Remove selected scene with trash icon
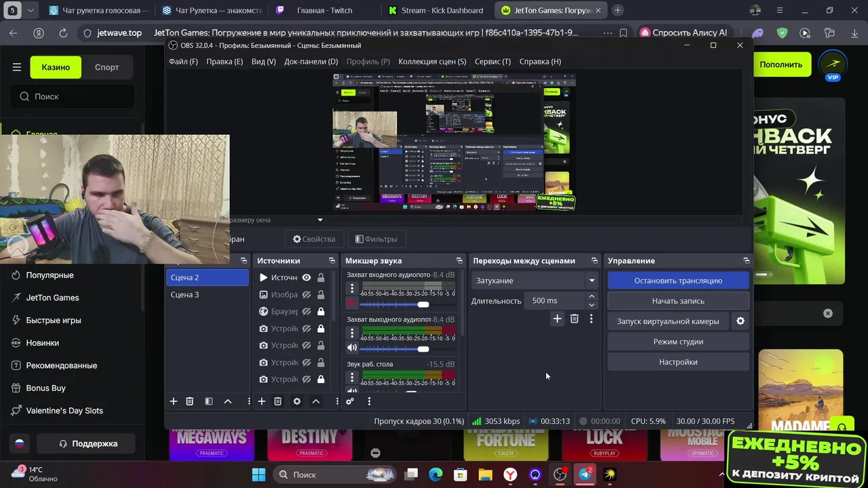 click(190, 401)
